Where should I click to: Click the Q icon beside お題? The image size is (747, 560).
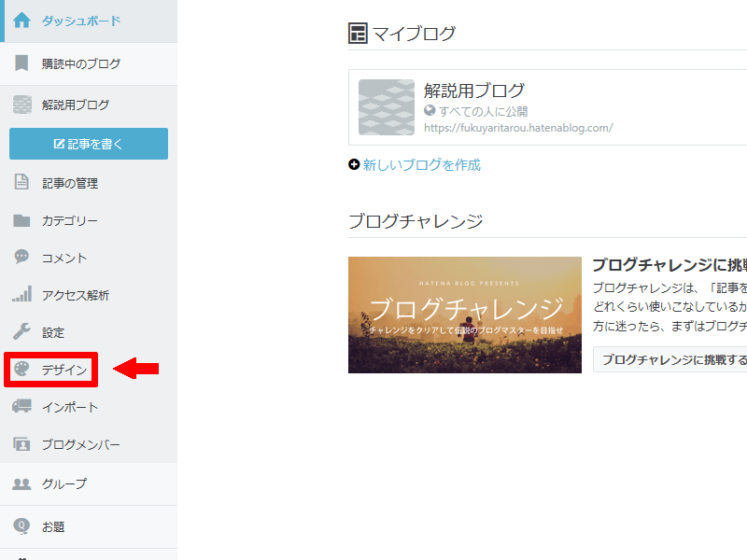click(x=21, y=525)
